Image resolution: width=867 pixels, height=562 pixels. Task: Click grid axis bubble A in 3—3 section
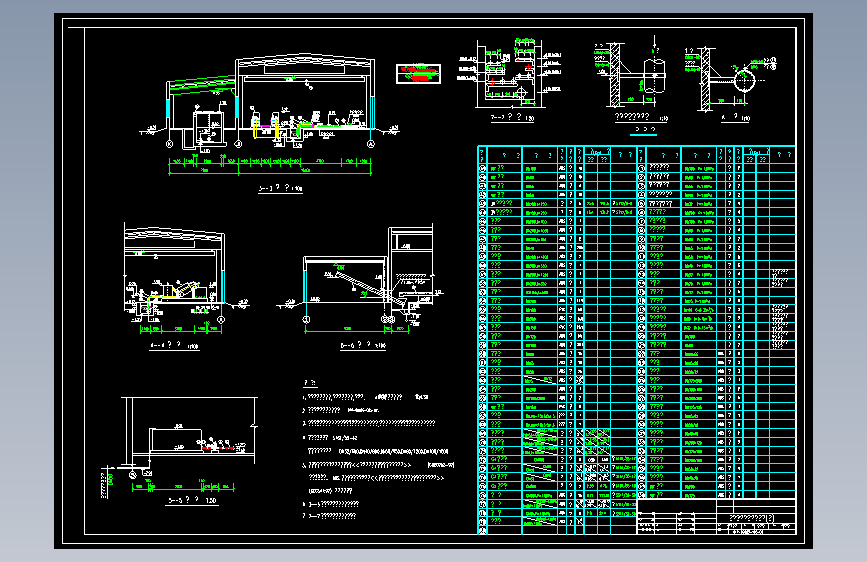pos(371,144)
